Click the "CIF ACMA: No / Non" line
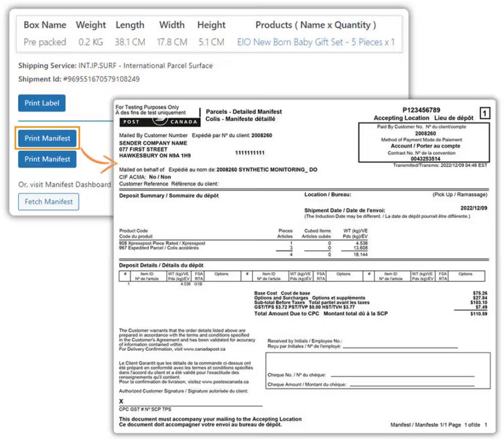 145,177
